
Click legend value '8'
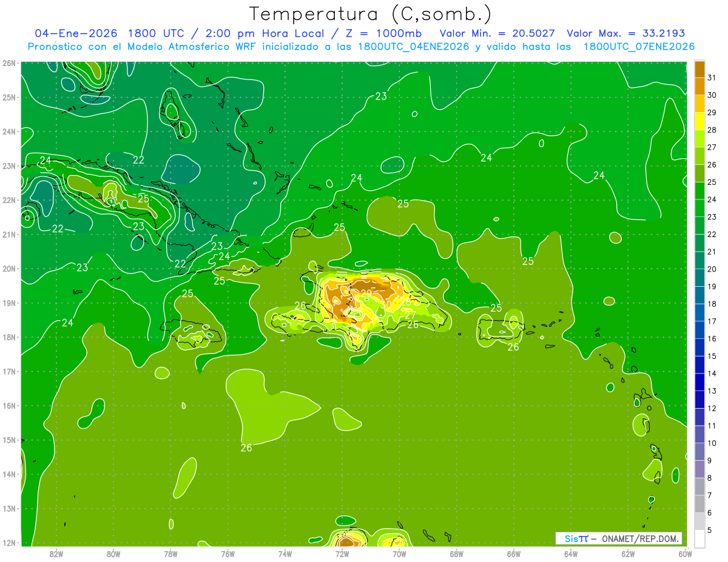[x=710, y=478]
